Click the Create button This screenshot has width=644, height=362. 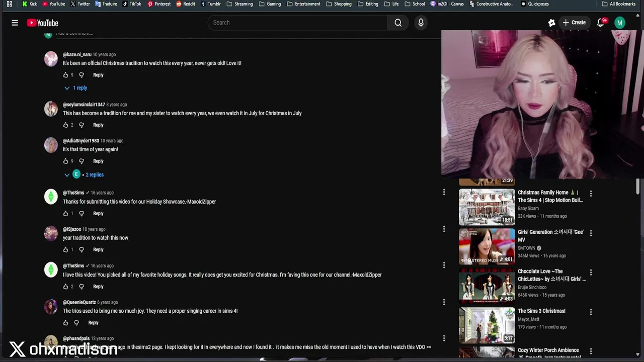click(x=574, y=23)
